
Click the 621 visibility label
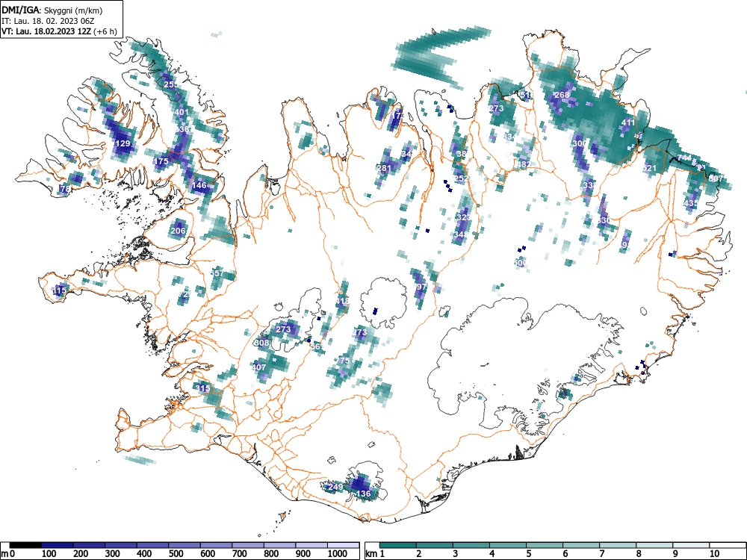[x=649, y=168]
